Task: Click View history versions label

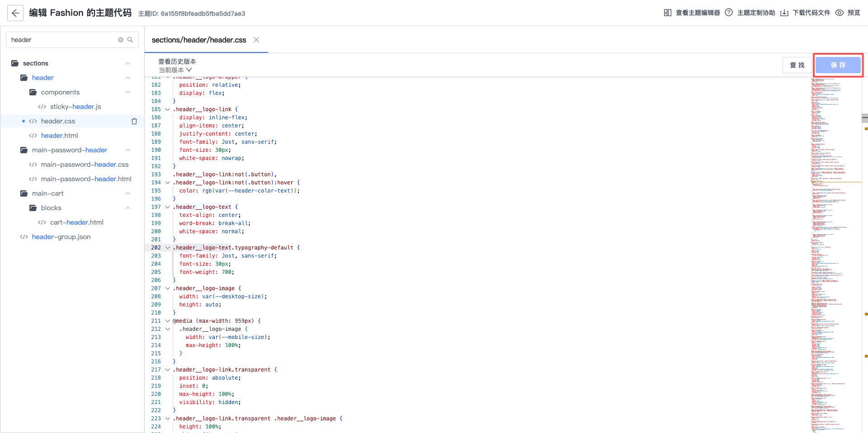Action: [x=177, y=61]
